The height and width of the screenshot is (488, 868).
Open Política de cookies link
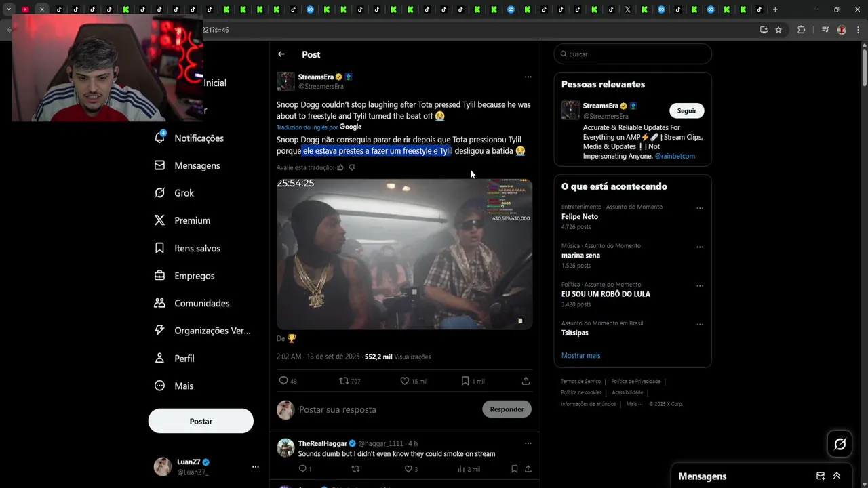click(x=581, y=392)
